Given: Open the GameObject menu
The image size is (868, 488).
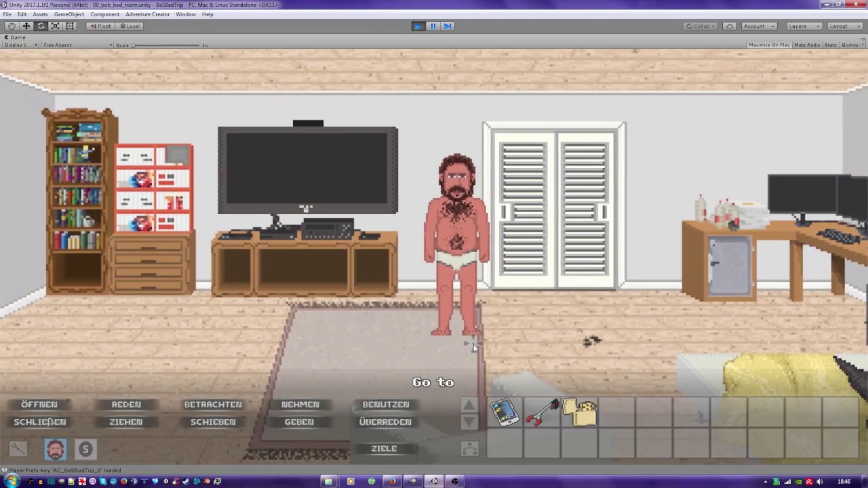Looking at the screenshot, I should pos(69,14).
